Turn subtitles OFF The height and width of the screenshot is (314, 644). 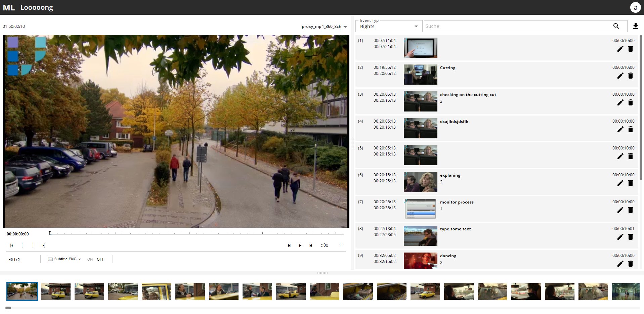tap(100, 259)
